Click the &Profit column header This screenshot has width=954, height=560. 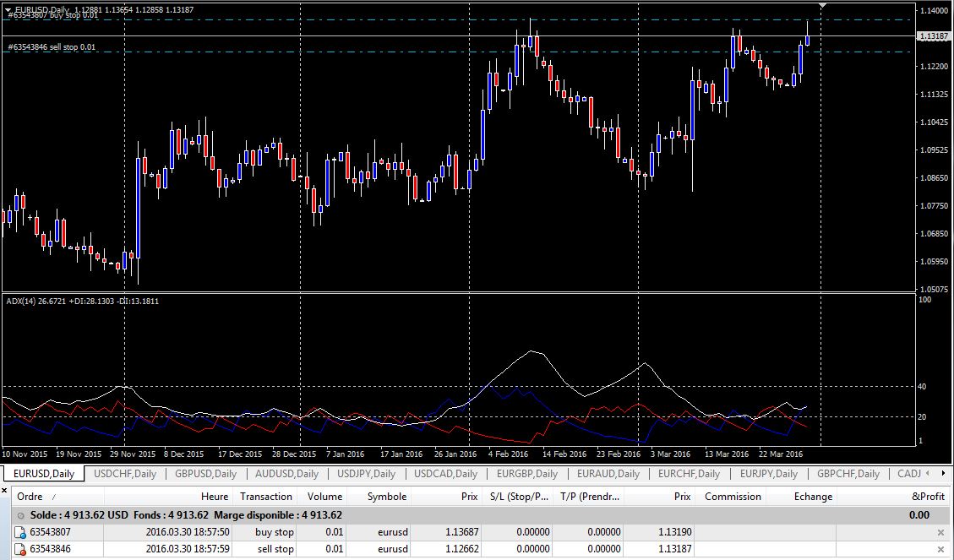[928, 497]
